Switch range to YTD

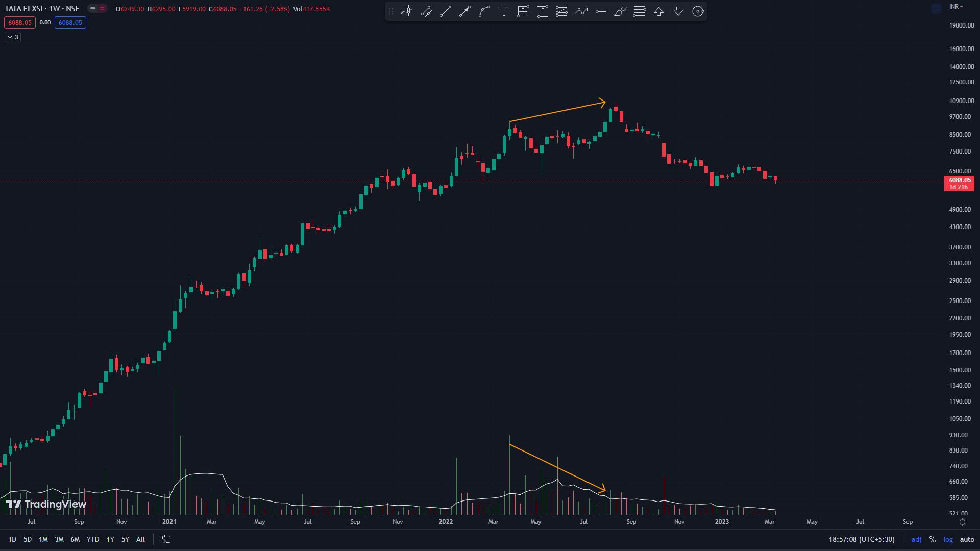92,539
